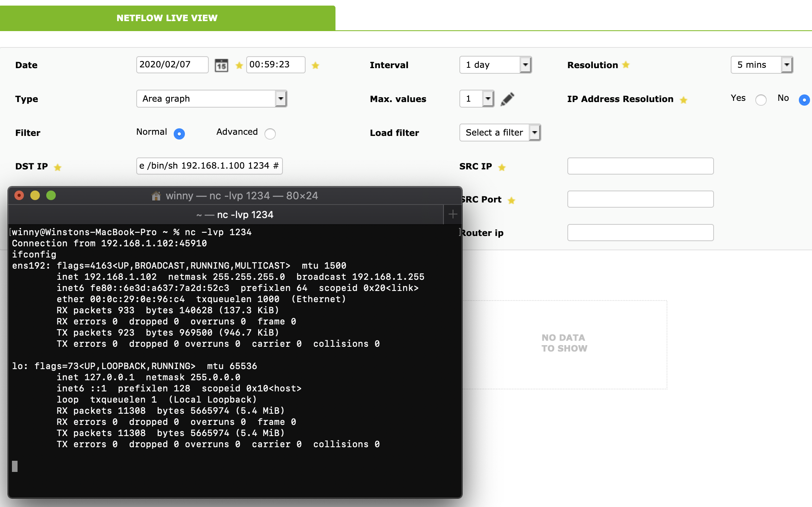Open the date picker calendar icon
The width and height of the screenshot is (812, 507).
222,65
